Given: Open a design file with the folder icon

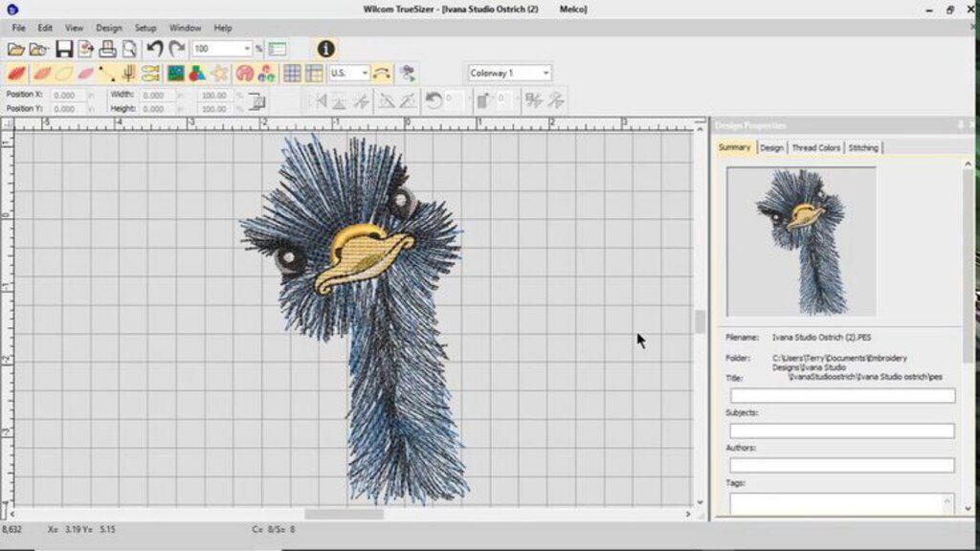Looking at the screenshot, I should [16, 49].
